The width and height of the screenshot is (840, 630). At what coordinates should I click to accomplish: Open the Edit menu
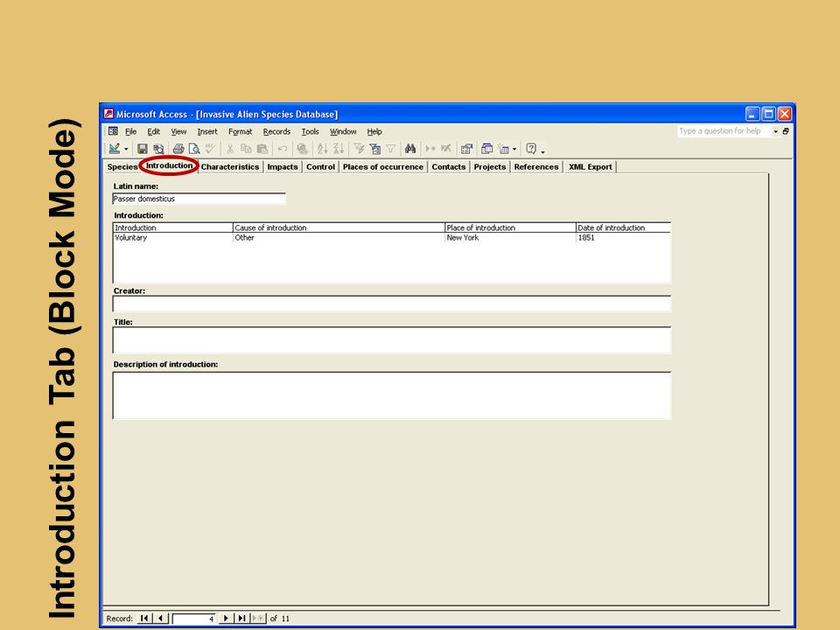pyautogui.click(x=154, y=131)
